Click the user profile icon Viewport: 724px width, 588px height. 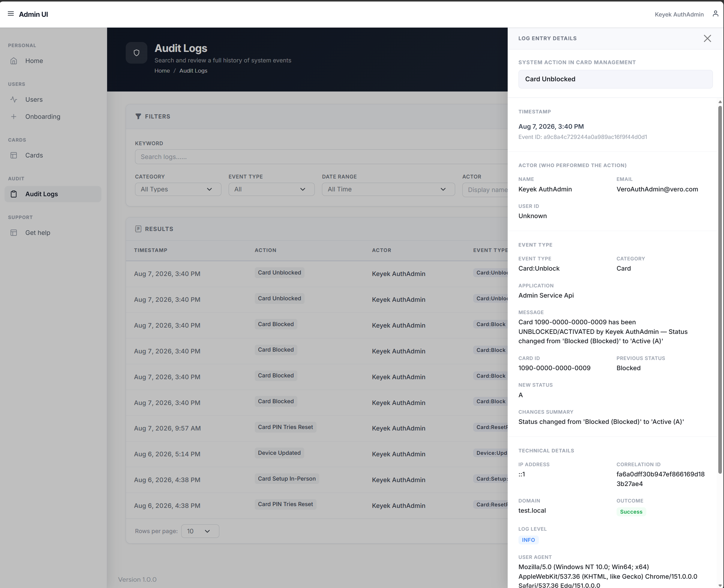pos(715,13)
